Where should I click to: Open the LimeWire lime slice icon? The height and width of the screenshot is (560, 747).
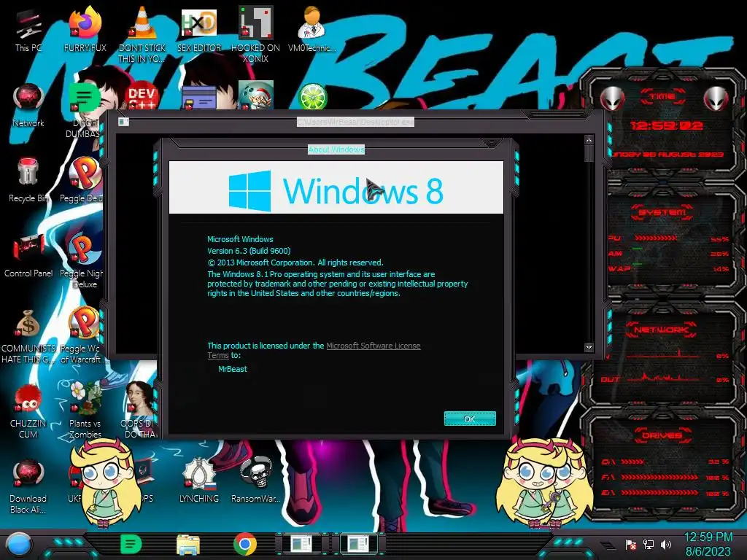[x=312, y=97]
